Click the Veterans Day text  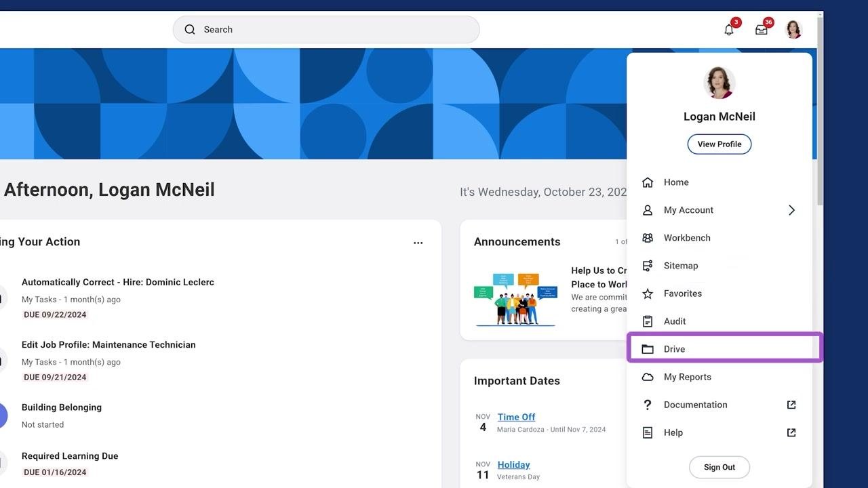(x=518, y=477)
